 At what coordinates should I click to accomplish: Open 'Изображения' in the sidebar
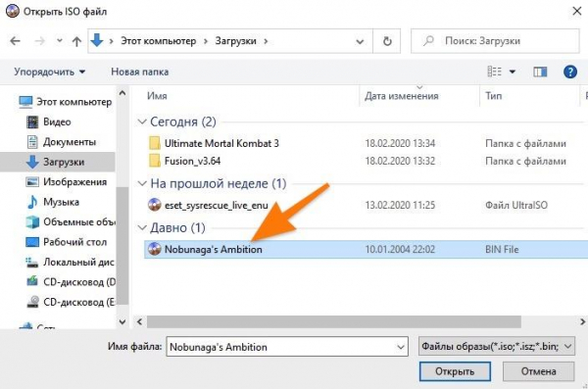66,182
